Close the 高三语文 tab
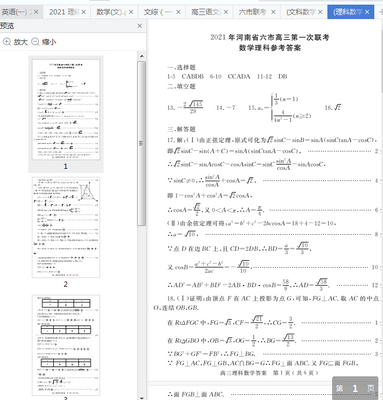383x400 pixels. click(226, 12)
